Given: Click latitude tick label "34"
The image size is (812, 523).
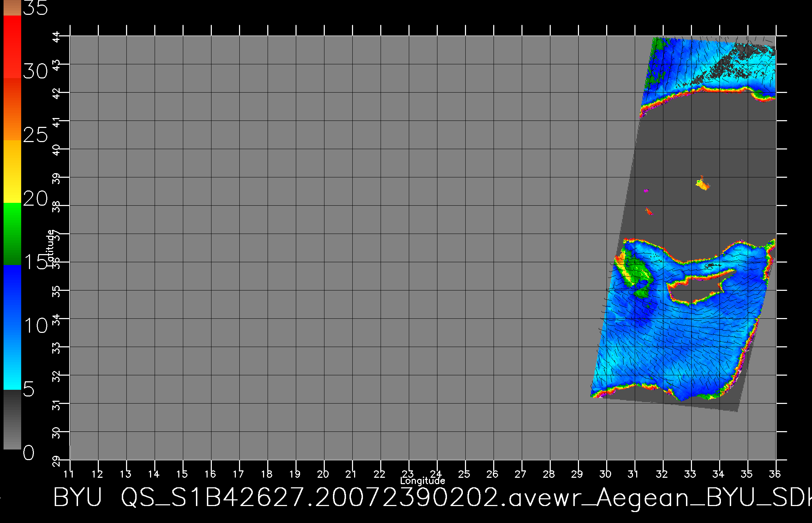Looking at the screenshot, I should tap(56, 320).
